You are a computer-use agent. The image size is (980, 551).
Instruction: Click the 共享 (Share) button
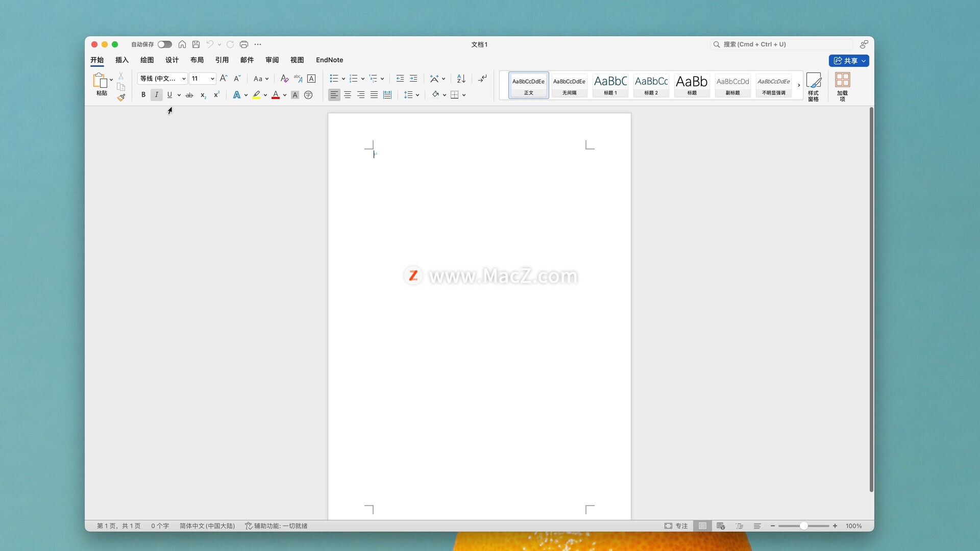tap(849, 61)
